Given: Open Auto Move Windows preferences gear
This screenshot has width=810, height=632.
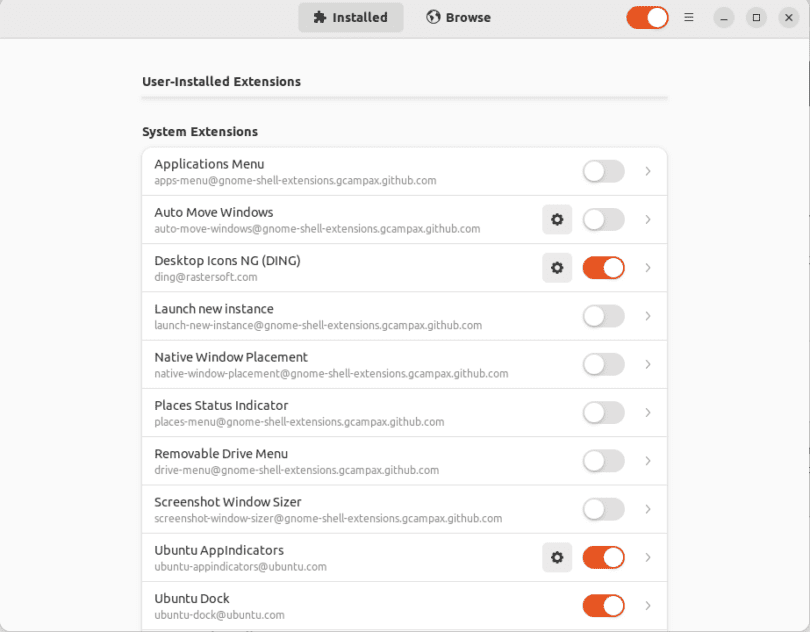Looking at the screenshot, I should 557,219.
